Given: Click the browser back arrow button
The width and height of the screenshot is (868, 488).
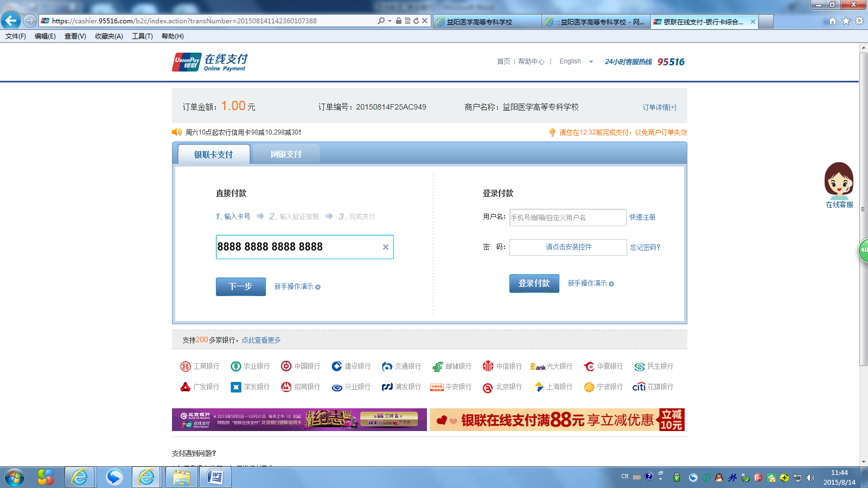Looking at the screenshot, I should 11,21.
